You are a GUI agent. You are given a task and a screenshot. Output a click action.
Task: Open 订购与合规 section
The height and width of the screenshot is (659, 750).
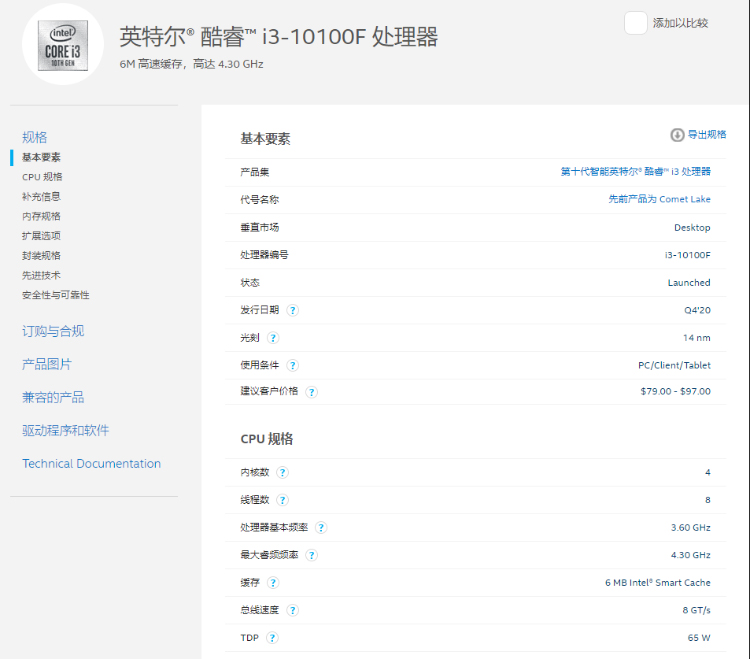[x=53, y=331]
